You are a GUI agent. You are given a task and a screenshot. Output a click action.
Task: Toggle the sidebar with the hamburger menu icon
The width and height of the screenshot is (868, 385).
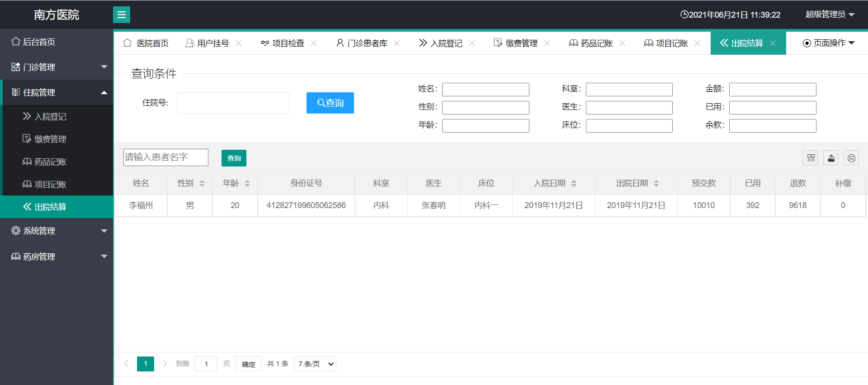pyautogui.click(x=121, y=15)
